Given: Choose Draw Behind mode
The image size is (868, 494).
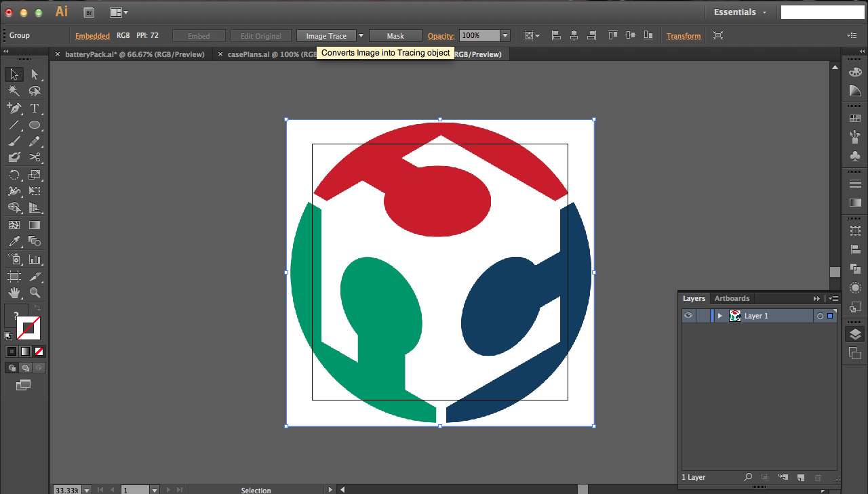Looking at the screenshot, I should coord(25,367).
